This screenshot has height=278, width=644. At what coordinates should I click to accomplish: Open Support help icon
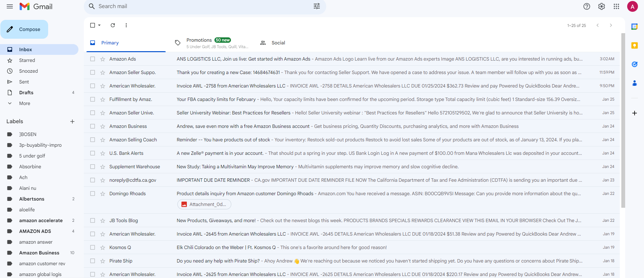click(587, 6)
